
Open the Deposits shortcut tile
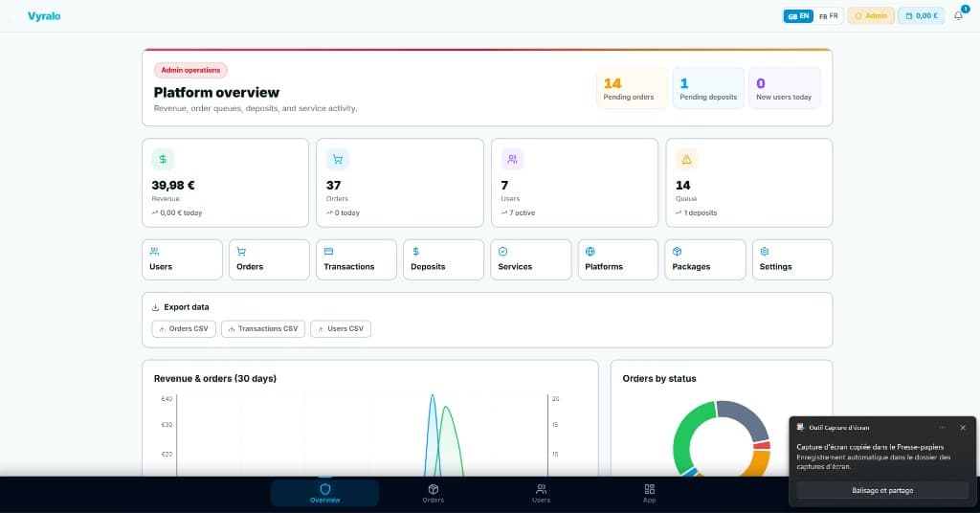(443, 259)
